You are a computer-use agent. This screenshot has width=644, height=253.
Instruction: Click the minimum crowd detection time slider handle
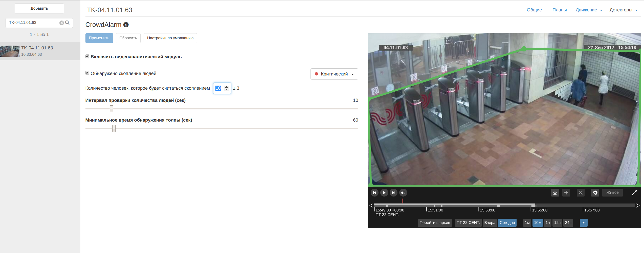(x=114, y=128)
